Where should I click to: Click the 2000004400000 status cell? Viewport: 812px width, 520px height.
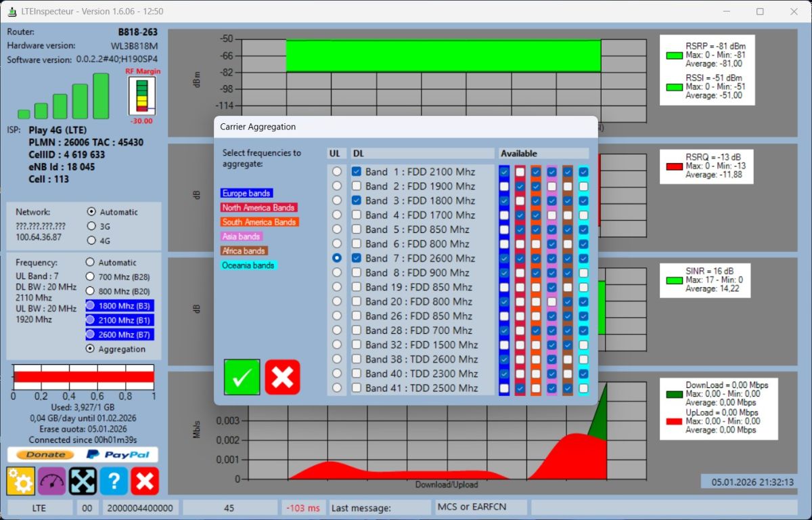(141, 508)
